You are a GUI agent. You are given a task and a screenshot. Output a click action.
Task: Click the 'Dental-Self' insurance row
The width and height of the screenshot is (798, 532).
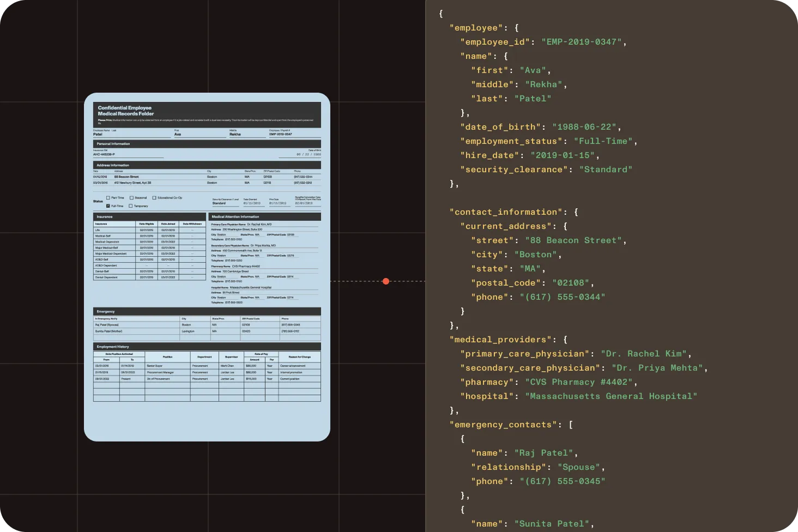149,271
